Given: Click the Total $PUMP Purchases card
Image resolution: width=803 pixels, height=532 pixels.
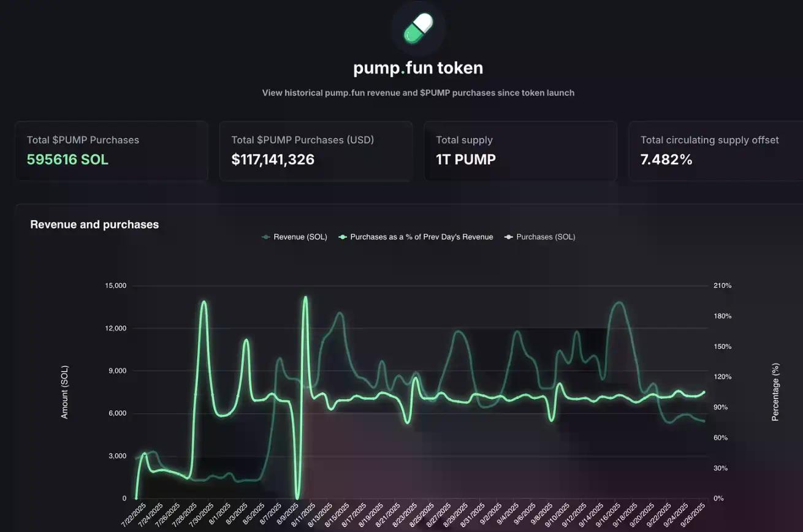Looking at the screenshot, I should pyautogui.click(x=112, y=151).
